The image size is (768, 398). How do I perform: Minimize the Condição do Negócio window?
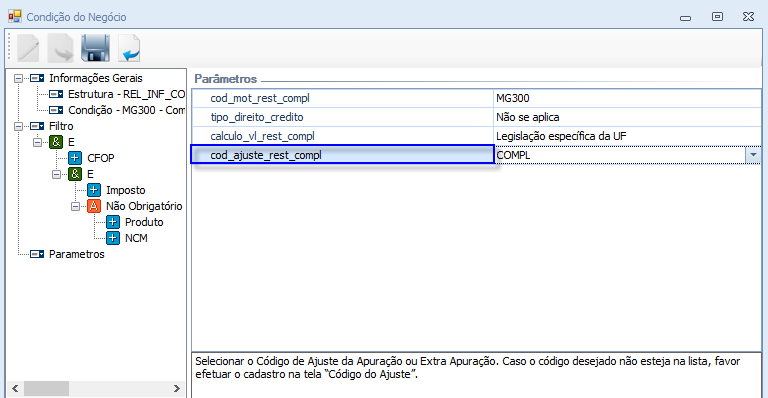(x=686, y=18)
